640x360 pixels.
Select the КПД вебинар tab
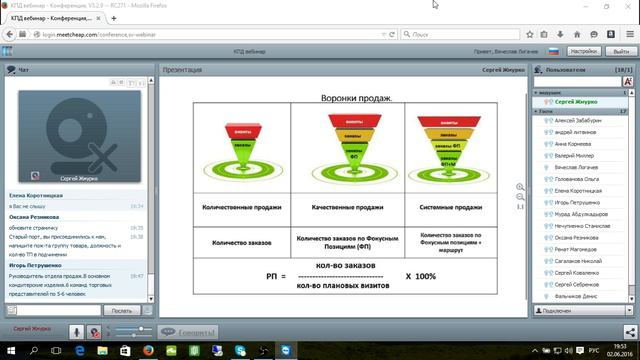[x=56, y=18]
